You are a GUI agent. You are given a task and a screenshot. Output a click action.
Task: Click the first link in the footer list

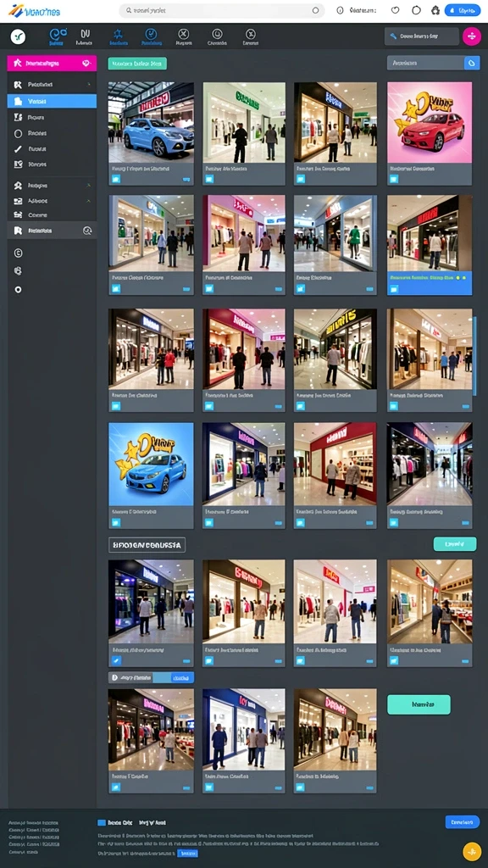point(33,823)
